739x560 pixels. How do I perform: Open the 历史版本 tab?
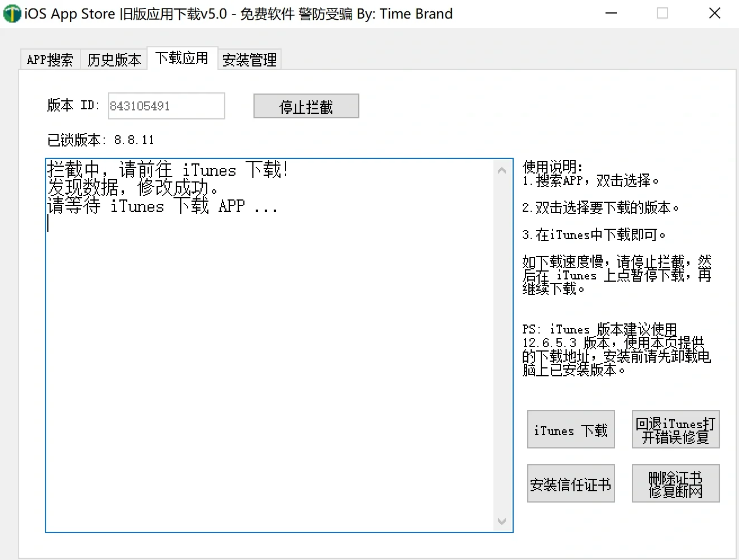click(114, 59)
